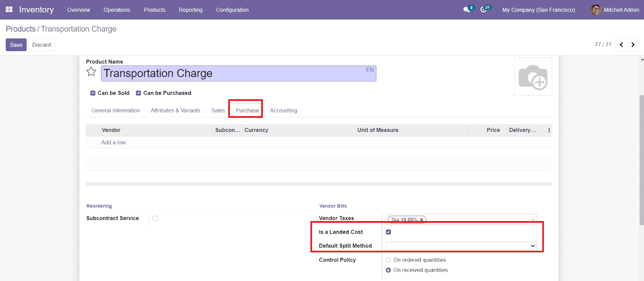Open optional columns kebab menu
This screenshot has width=644, height=281.
549,130
